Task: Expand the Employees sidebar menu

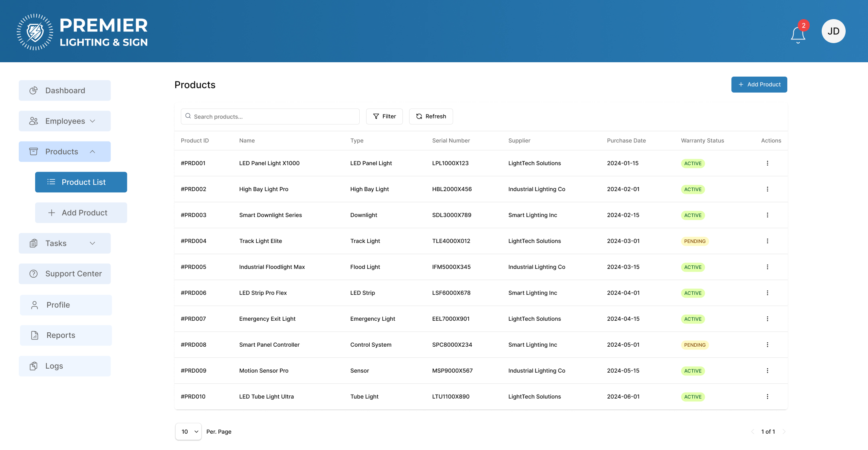Action: pos(65,121)
